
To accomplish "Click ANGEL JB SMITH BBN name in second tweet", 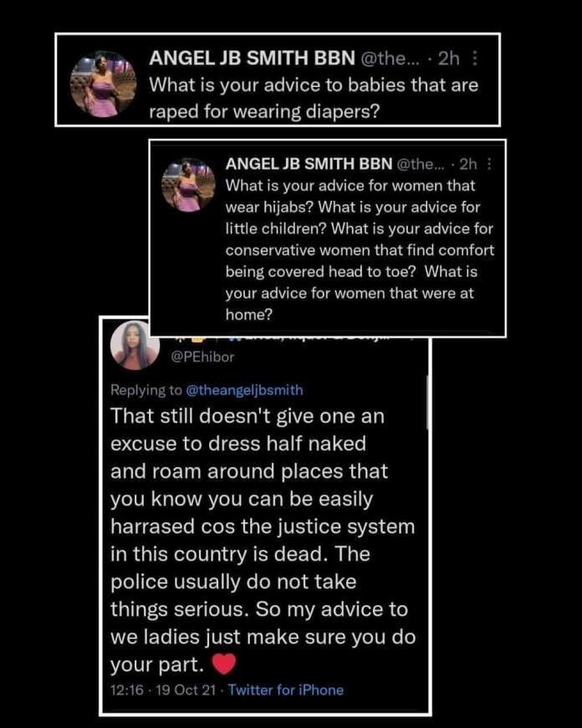I will [x=309, y=164].
